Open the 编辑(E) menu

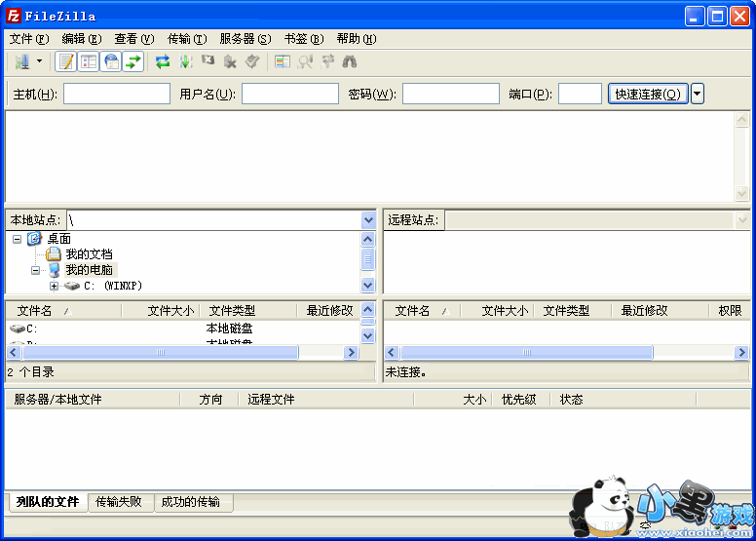pos(82,39)
